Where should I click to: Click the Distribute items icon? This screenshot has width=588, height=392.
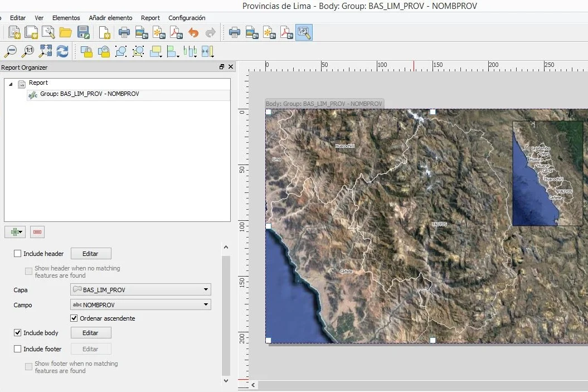(x=190, y=51)
